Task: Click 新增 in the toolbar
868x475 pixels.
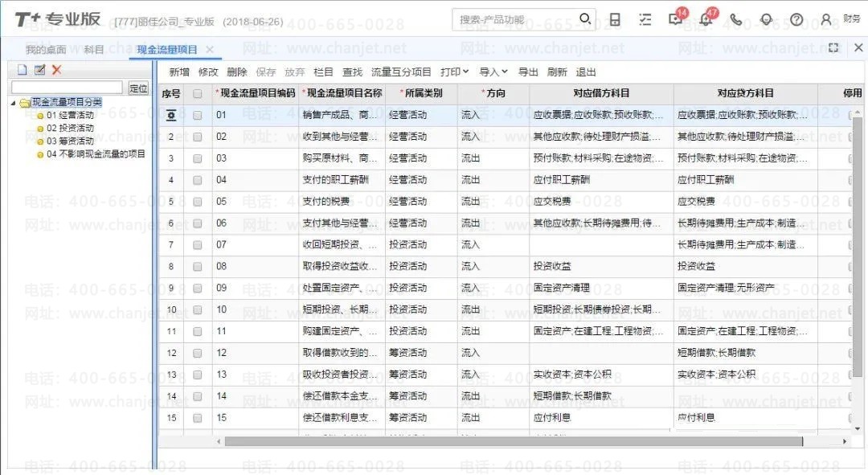Action: [179, 72]
